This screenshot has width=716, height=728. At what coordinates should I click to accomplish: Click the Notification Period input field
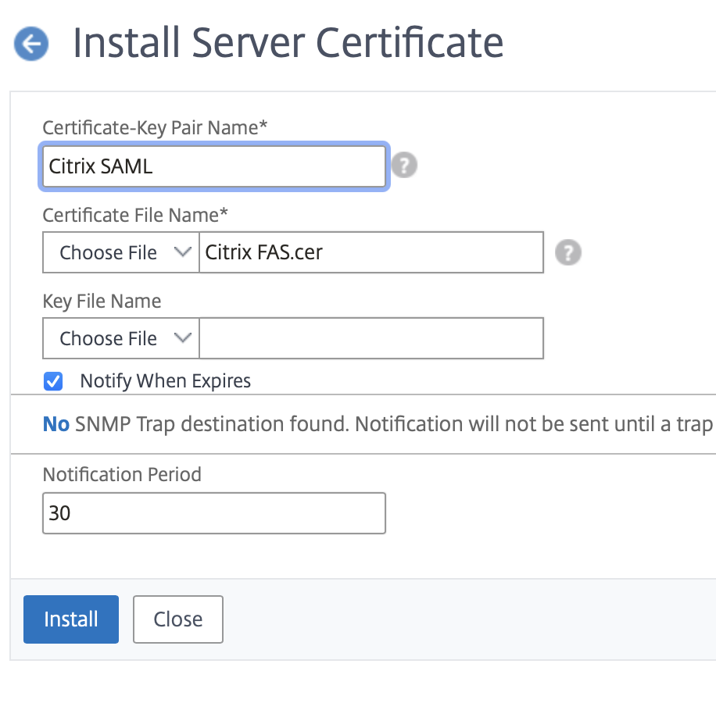tap(214, 513)
